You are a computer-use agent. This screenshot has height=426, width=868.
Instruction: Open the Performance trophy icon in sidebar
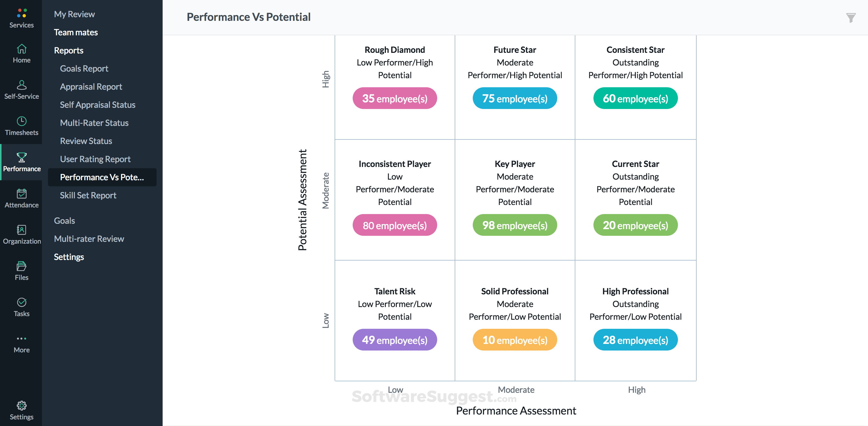tap(21, 161)
